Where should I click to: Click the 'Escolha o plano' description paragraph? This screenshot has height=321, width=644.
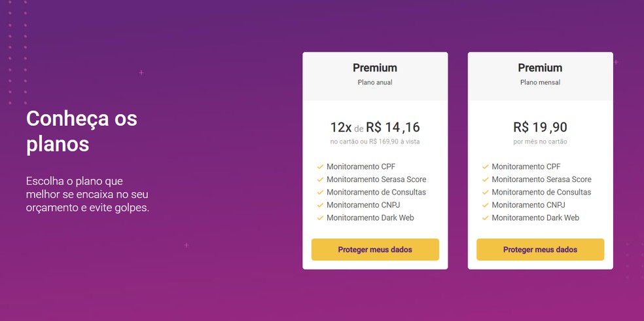click(x=88, y=194)
